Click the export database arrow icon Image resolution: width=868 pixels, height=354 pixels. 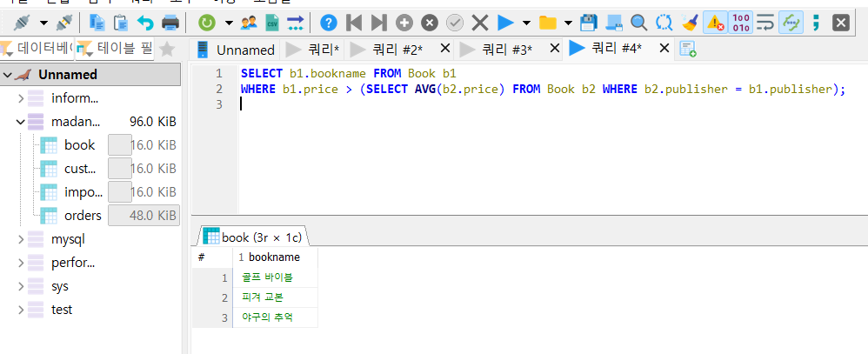pyautogui.click(x=295, y=23)
